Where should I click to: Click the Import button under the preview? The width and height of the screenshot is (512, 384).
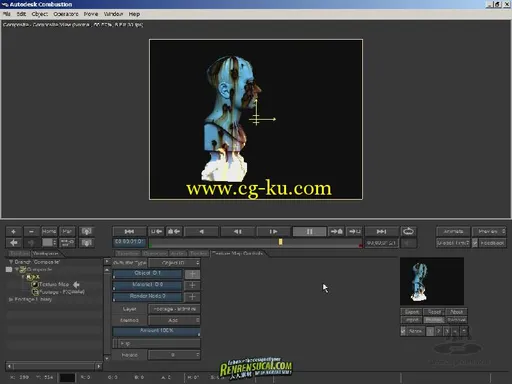pos(412,320)
